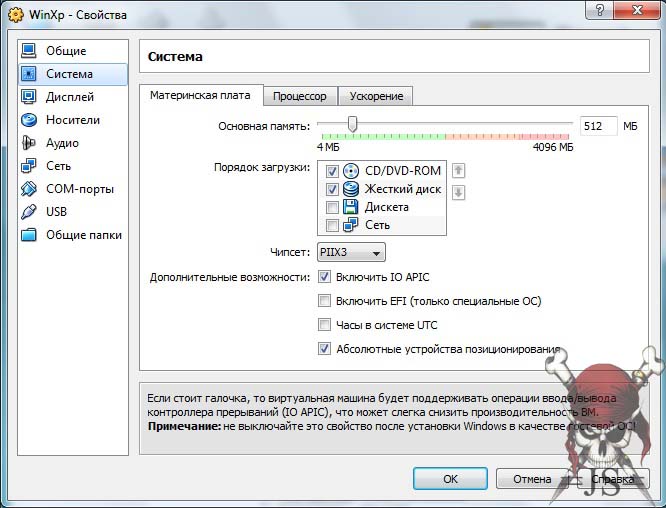This screenshot has width=666, height=508.
Task: Select Дисплей in the settings list
Action: click(x=73, y=97)
